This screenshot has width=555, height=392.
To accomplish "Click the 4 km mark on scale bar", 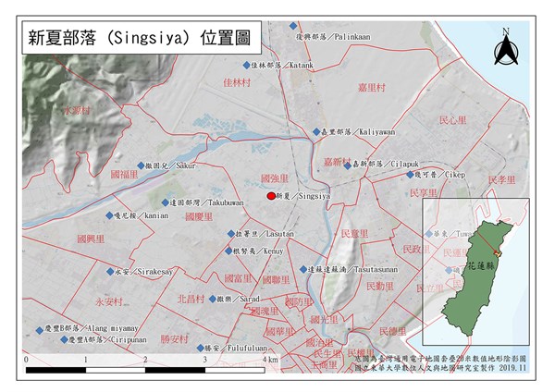I will (x=263, y=359).
